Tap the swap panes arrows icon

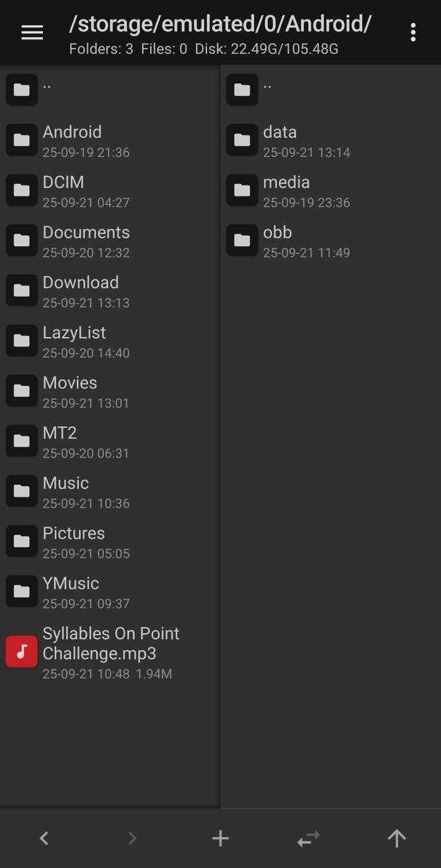tap(308, 838)
